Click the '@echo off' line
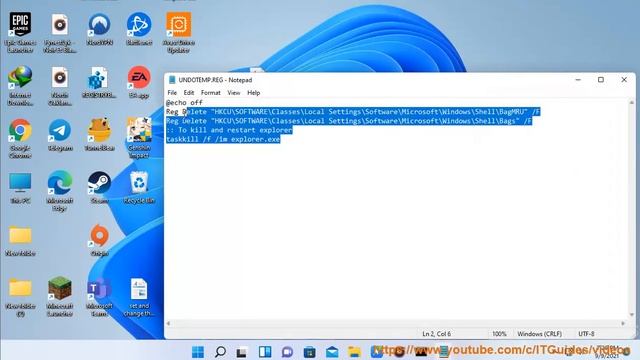The width and height of the screenshot is (640, 360). [x=184, y=102]
